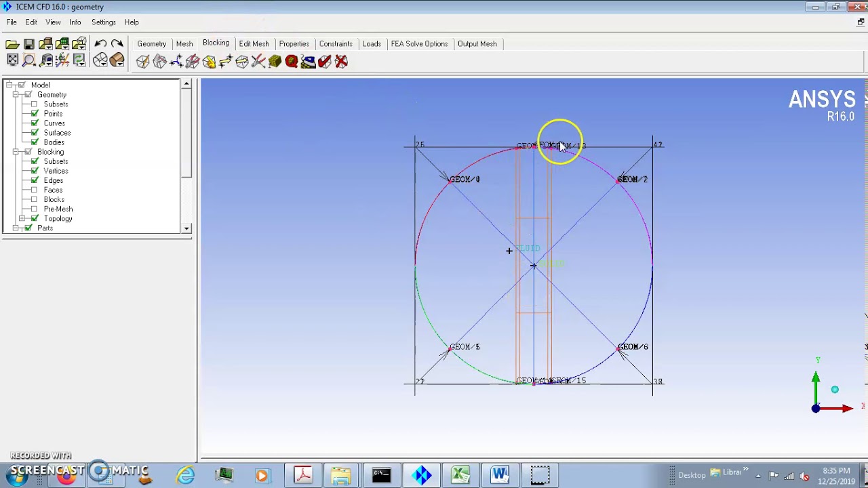Check the Blocks checkbox
The width and height of the screenshot is (868, 488).
pos(35,199)
